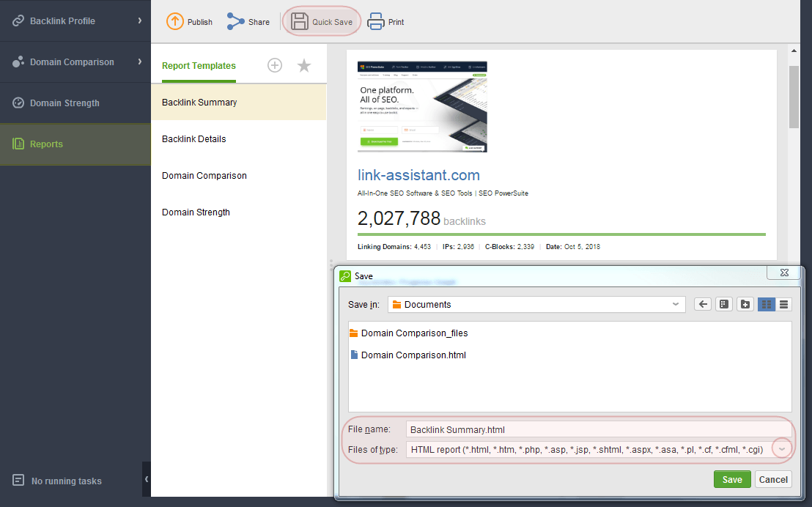This screenshot has width=812, height=507.
Task: Click the Share button label
Action: [259, 22]
